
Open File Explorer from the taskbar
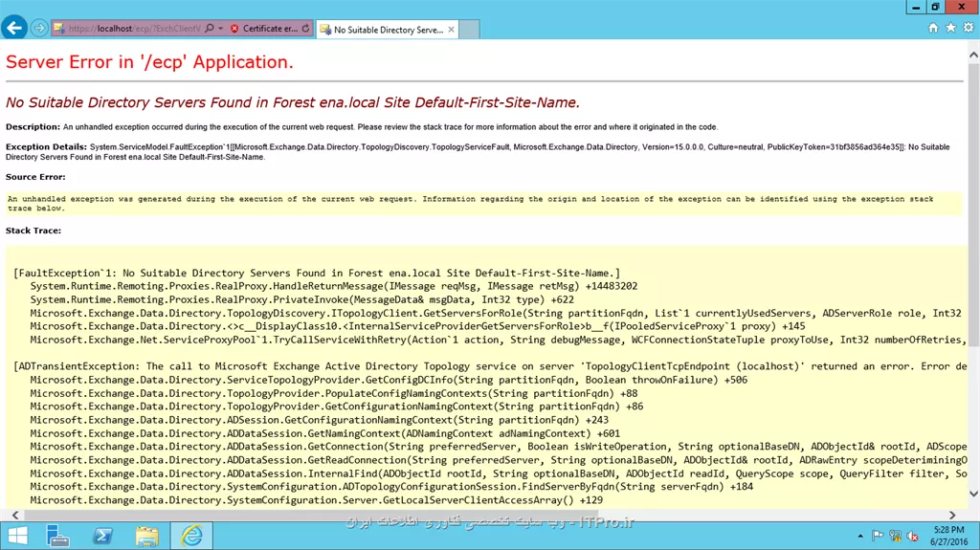click(x=146, y=537)
